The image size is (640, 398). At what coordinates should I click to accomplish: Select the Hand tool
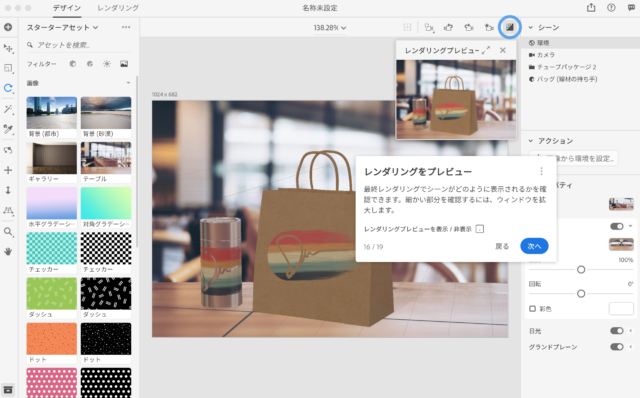tap(8, 251)
